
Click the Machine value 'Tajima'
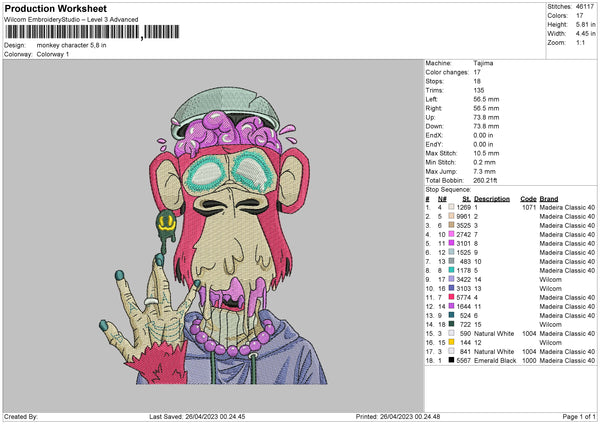484,63
